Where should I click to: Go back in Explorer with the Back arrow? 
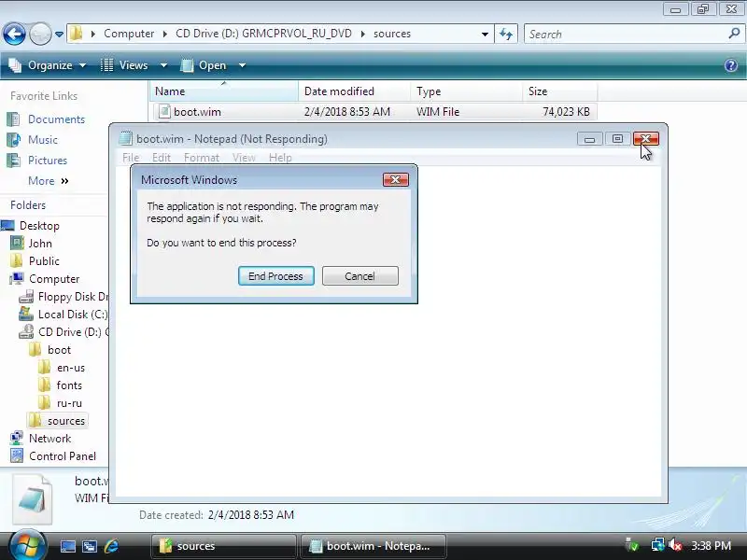tap(14, 34)
